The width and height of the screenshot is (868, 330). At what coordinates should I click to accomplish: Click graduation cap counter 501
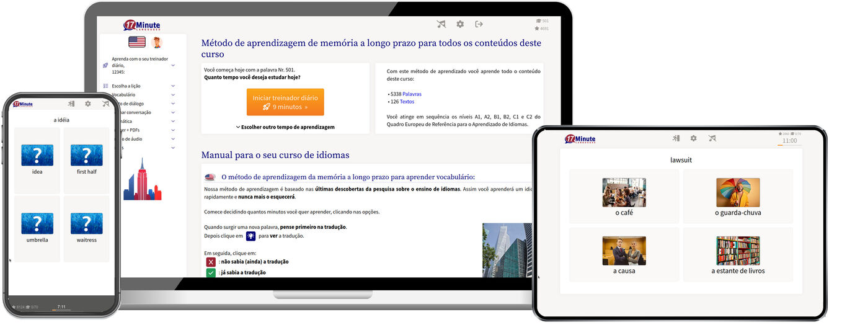click(542, 21)
